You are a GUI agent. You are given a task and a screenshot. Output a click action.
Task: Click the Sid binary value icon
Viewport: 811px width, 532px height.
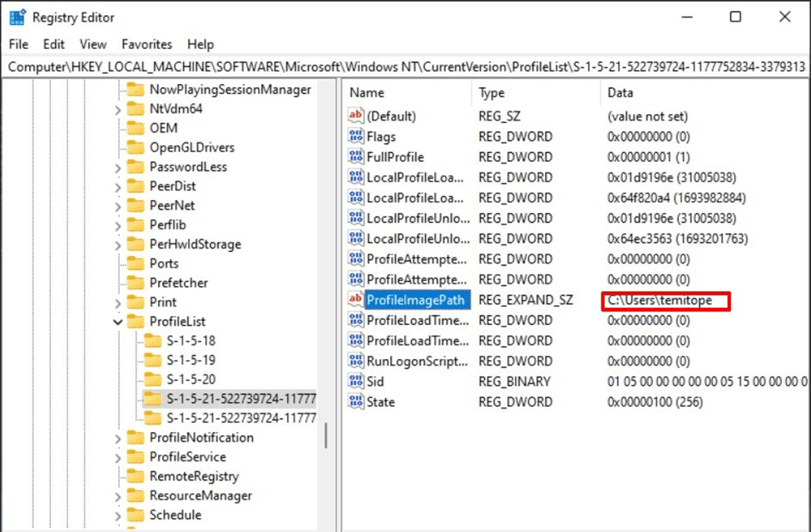(356, 382)
